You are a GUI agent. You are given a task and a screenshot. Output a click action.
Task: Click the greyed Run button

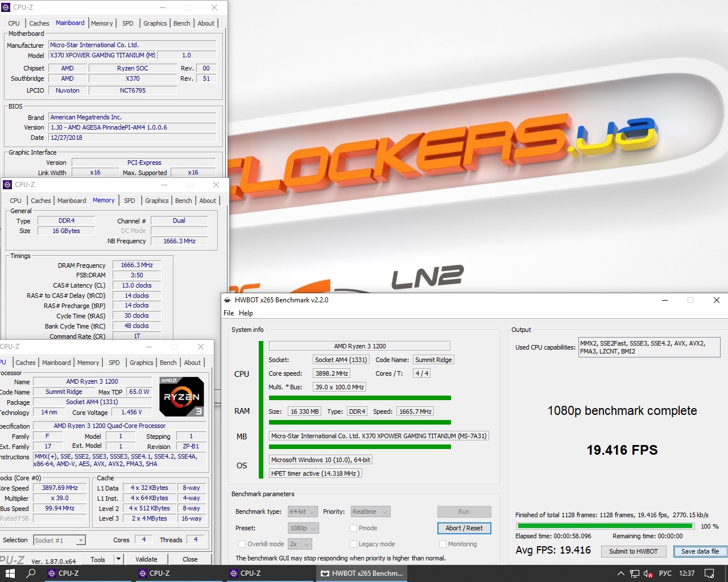[x=464, y=512]
